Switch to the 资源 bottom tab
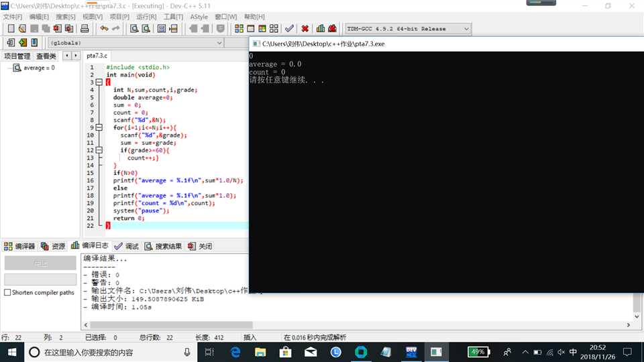 [x=54, y=246]
